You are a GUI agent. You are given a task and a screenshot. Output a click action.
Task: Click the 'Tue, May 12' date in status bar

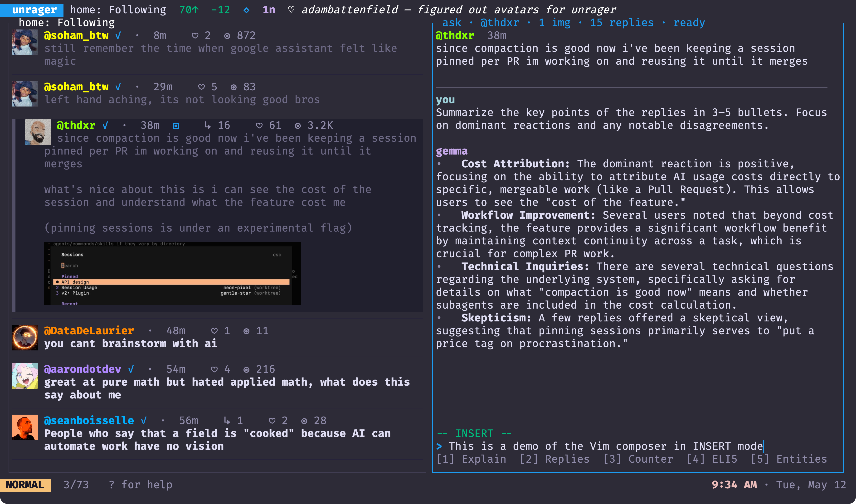pos(811,485)
